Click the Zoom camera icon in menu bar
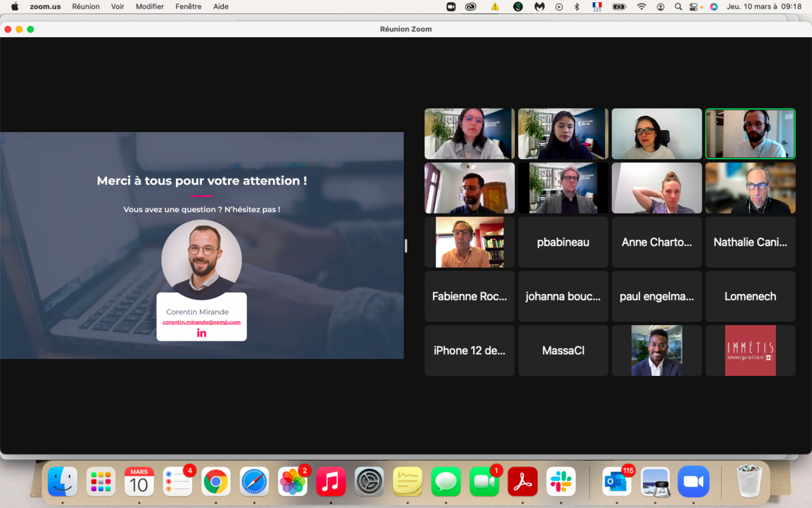The height and width of the screenshot is (508, 812). [451, 7]
